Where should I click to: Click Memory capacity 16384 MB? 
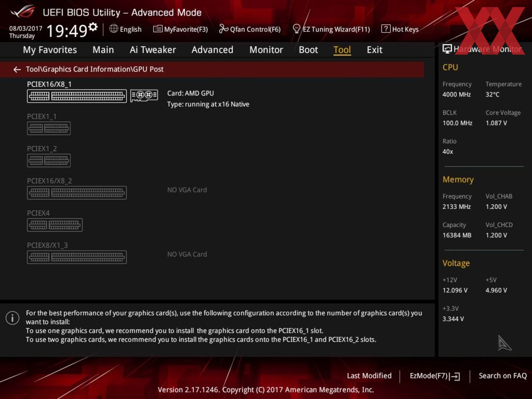(457, 235)
